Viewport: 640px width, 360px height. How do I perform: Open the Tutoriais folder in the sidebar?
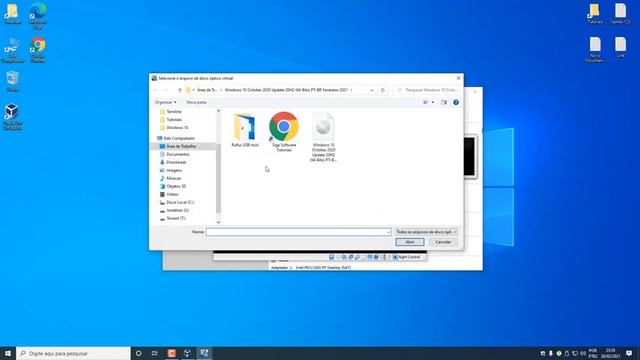pos(174,120)
